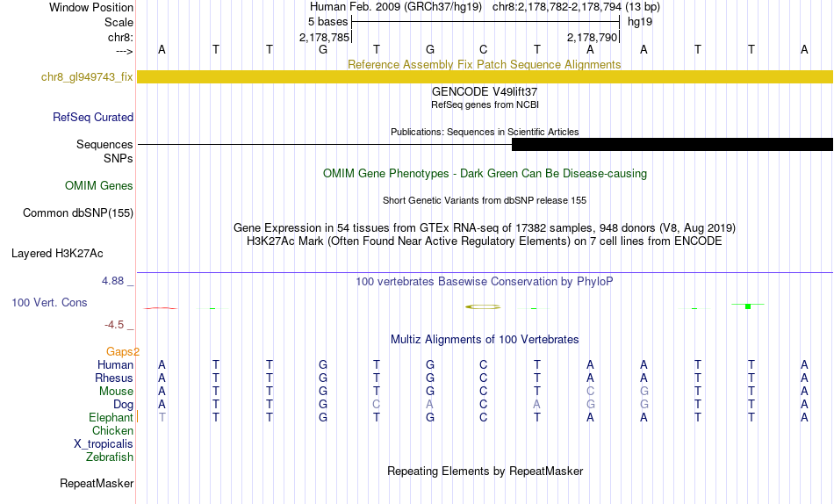Click the reversal arrow in base row

tap(125, 51)
